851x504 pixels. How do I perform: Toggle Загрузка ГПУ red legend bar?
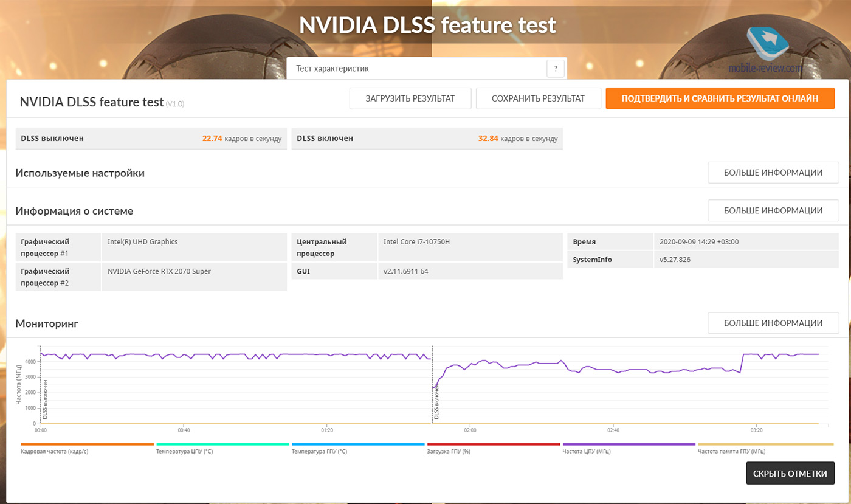[494, 444]
